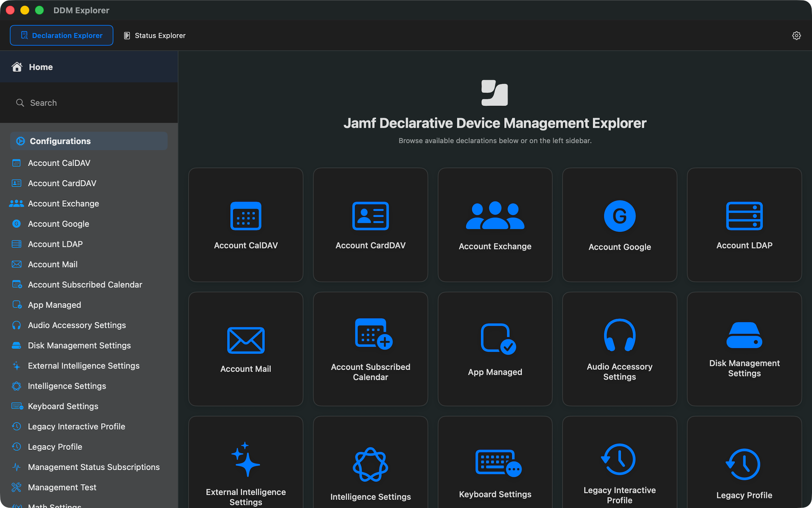812x508 pixels.
Task: Click Management Status Subscriptions waveform icon
Action: tap(16, 467)
